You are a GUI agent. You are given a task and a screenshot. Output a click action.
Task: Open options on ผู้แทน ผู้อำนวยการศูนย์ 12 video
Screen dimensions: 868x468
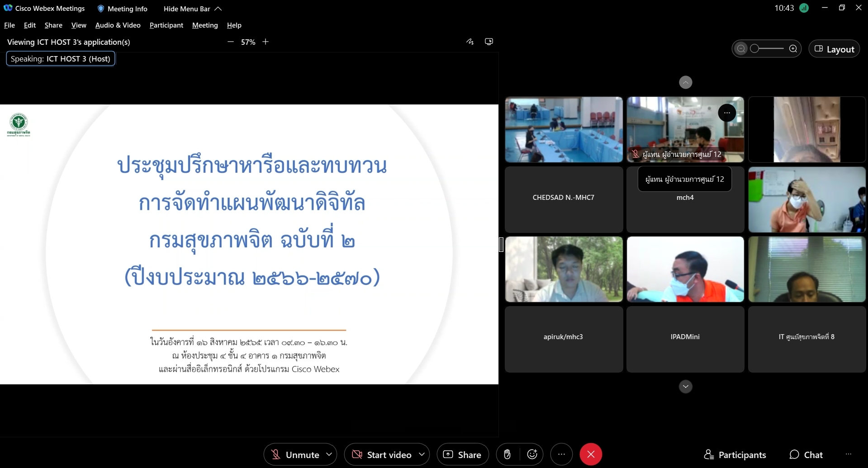tap(727, 113)
